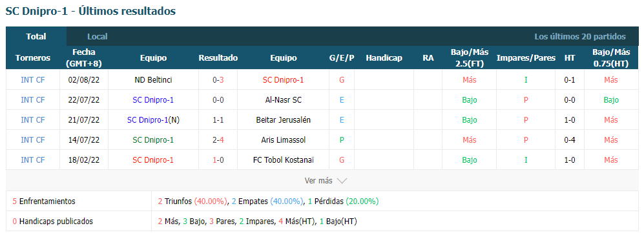The image size is (644, 237).
Task: Click red SC Dnipro-1 in 02/08/22 row
Action: 284,79
